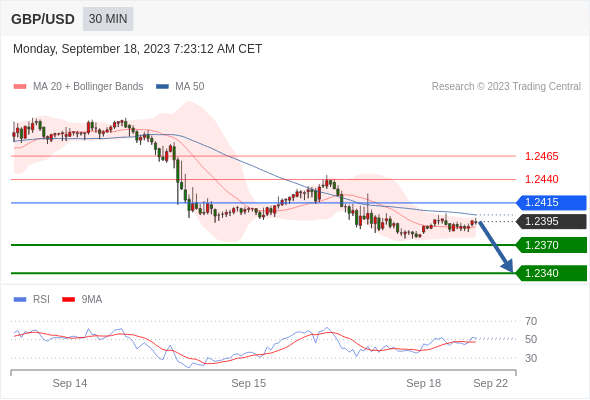The width and height of the screenshot is (590, 400).
Task: Toggle the 9MA legend entry
Action: point(82,300)
